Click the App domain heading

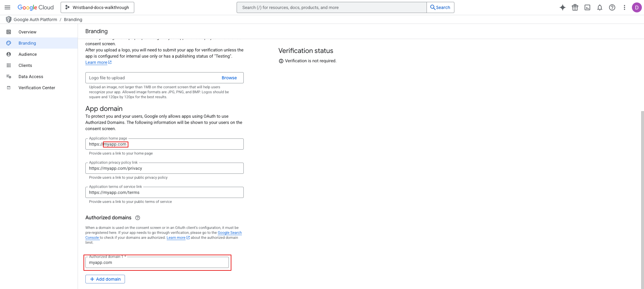pyautogui.click(x=104, y=109)
